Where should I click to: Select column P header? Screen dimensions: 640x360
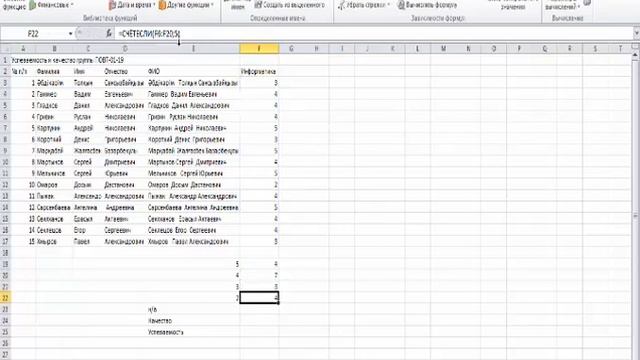tap(519, 49)
